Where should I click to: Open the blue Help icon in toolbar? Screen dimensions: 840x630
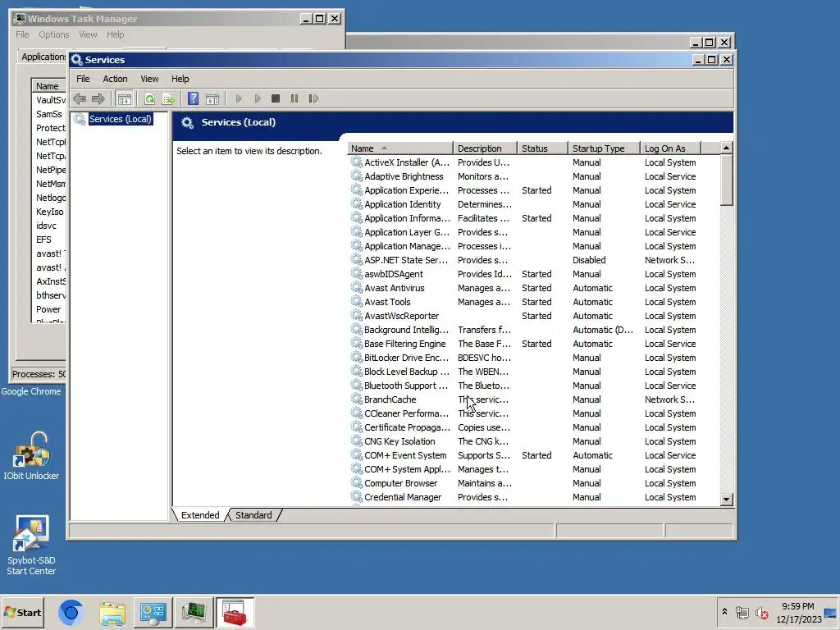click(x=194, y=98)
